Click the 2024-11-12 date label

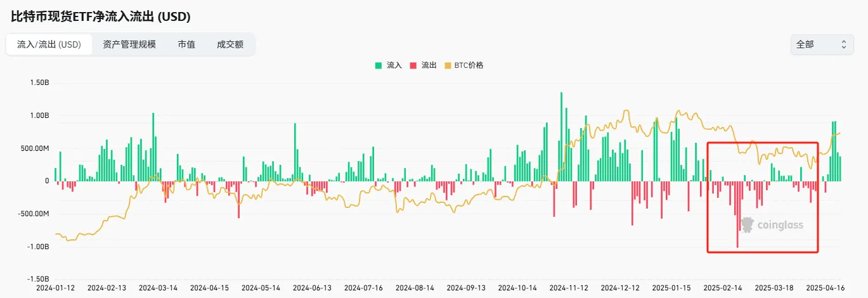tap(568, 288)
